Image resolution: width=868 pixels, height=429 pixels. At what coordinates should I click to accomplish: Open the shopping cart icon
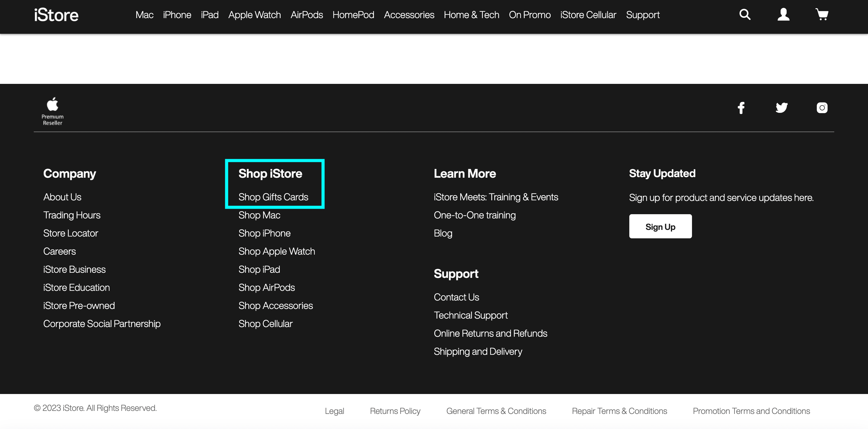coord(822,14)
